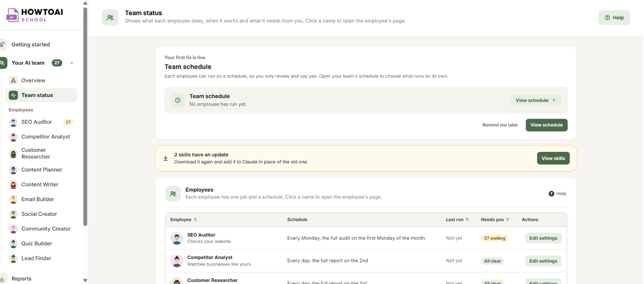Click the HowToAI School logo
The image size is (644, 284).
point(34,15)
